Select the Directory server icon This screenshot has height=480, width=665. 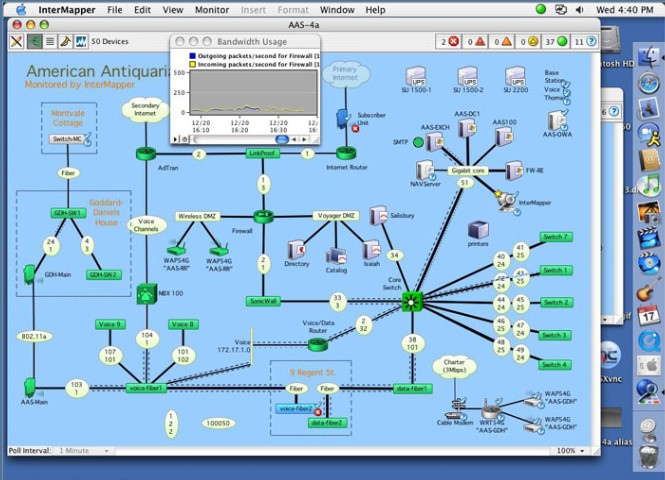(x=296, y=249)
